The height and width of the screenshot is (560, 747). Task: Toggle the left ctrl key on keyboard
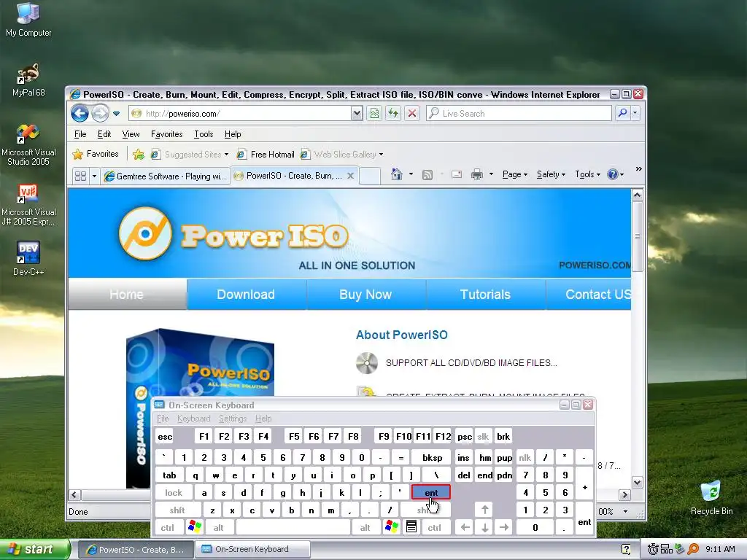(168, 528)
